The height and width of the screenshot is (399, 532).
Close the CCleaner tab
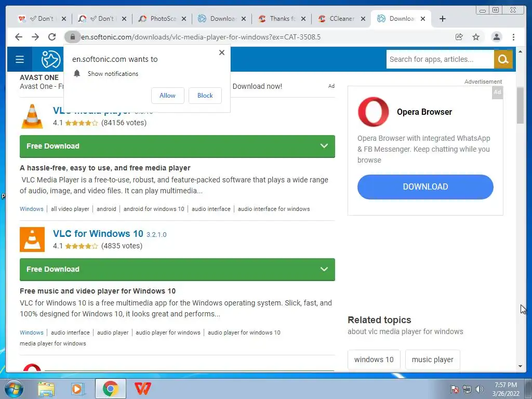(x=363, y=19)
